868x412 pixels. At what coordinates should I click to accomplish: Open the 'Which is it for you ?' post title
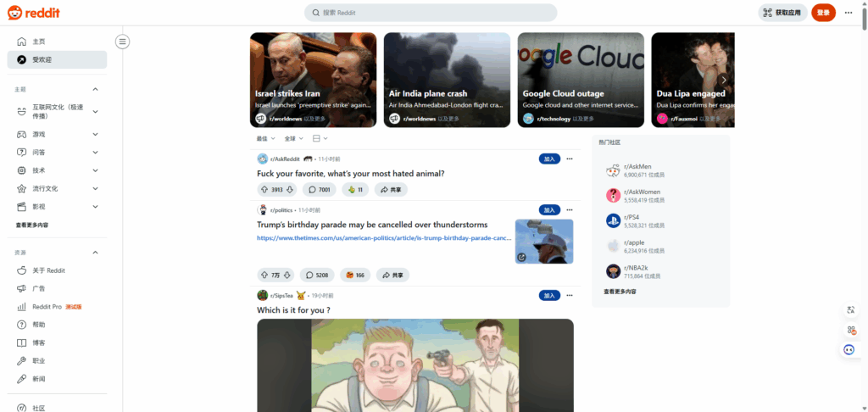(293, 310)
